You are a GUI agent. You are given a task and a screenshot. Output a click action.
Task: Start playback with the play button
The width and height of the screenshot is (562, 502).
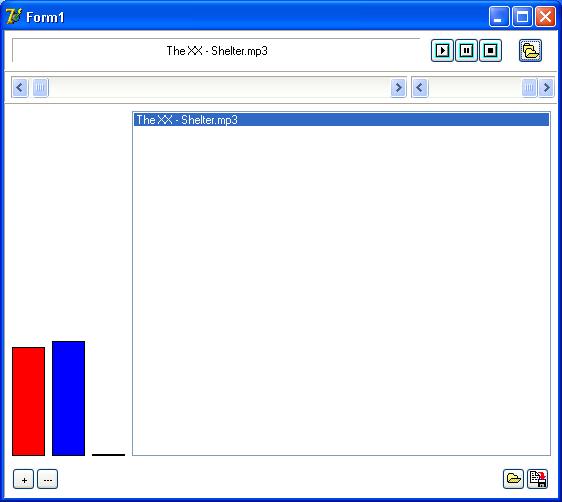point(442,51)
